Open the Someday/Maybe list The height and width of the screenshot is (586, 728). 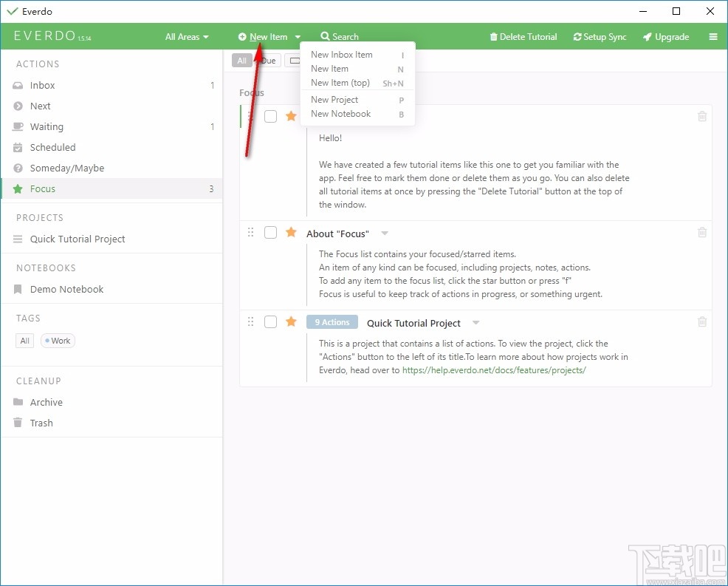[x=111, y=168]
